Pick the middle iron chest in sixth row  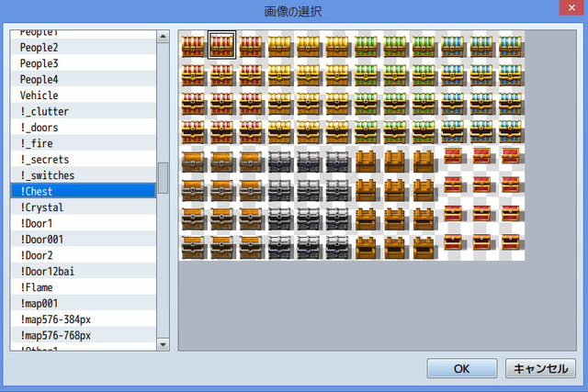(309, 190)
